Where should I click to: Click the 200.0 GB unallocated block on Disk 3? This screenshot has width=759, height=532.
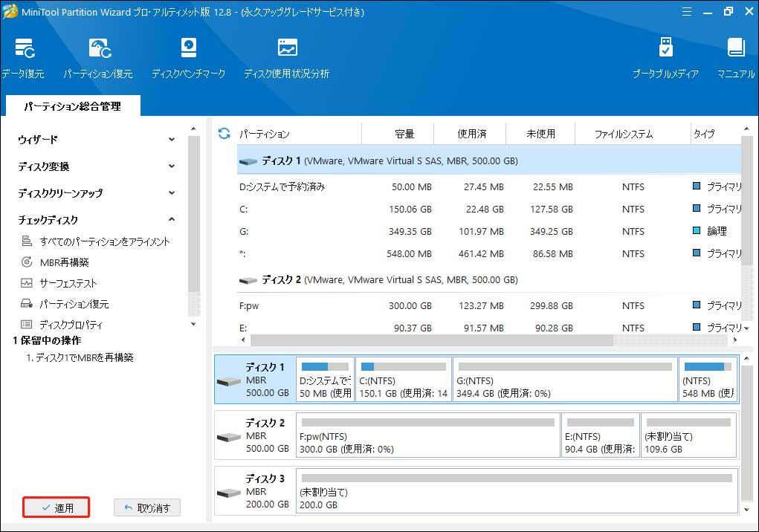[x=517, y=490]
